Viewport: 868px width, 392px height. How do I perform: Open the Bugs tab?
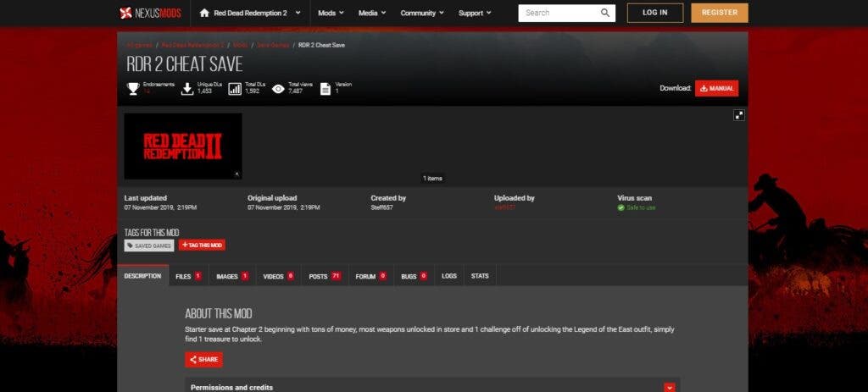point(414,276)
